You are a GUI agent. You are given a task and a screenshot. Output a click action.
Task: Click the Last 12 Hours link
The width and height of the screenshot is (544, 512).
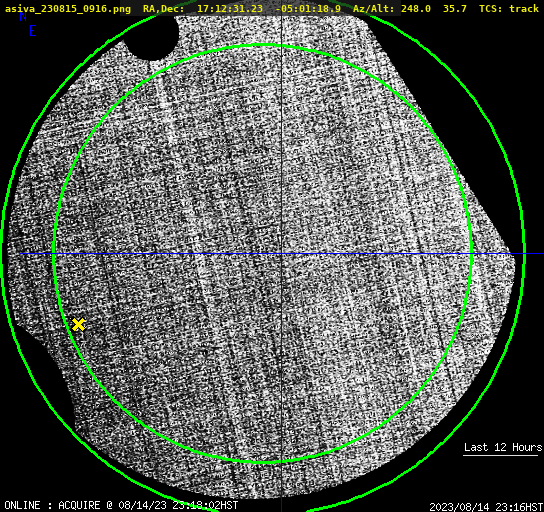pos(503,447)
